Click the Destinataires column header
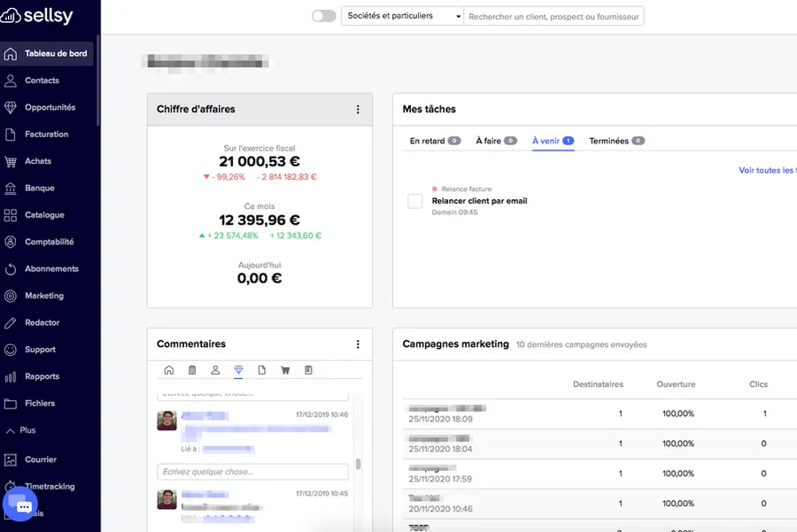The height and width of the screenshot is (532, 797). [x=598, y=384]
